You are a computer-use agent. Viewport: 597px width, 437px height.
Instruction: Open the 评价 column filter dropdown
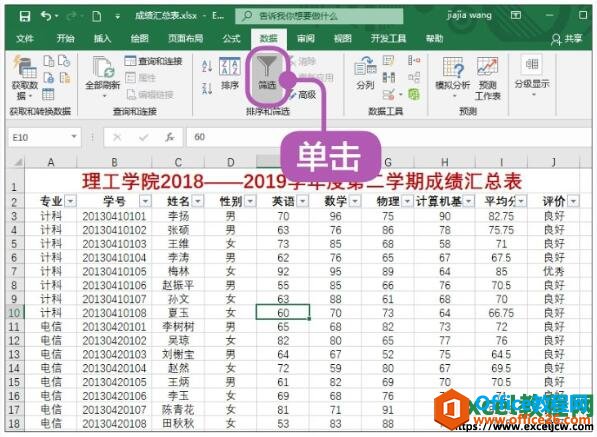pos(573,201)
